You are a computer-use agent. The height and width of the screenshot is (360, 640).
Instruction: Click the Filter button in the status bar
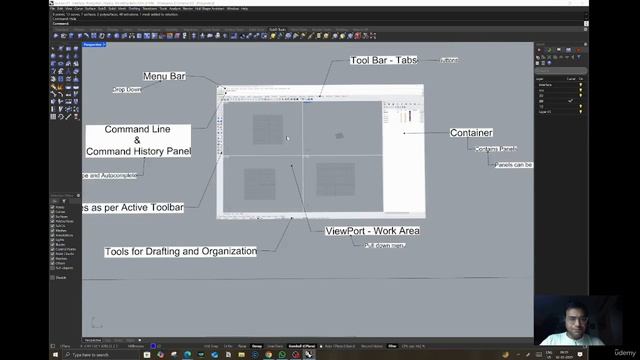pos(392,346)
